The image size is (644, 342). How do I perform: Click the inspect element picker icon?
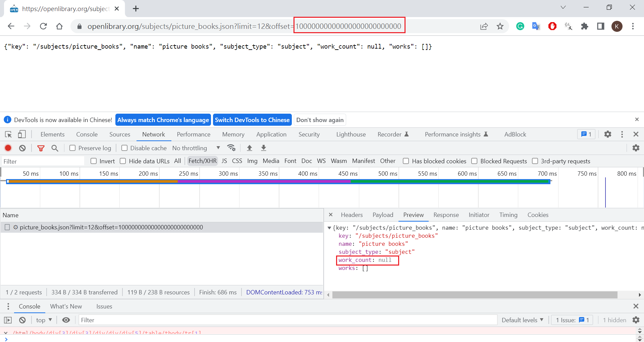pyautogui.click(x=8, y=134)
